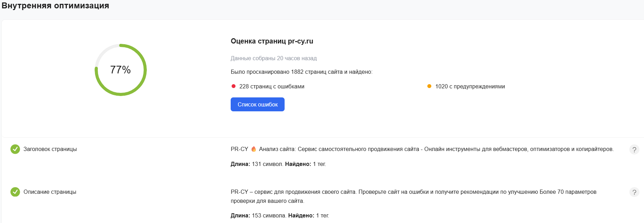Click the "Оценка страниц pr-cy.ru" heading
Image resolution: width=644 pixels, height=223 pixels.
[272, 41]
